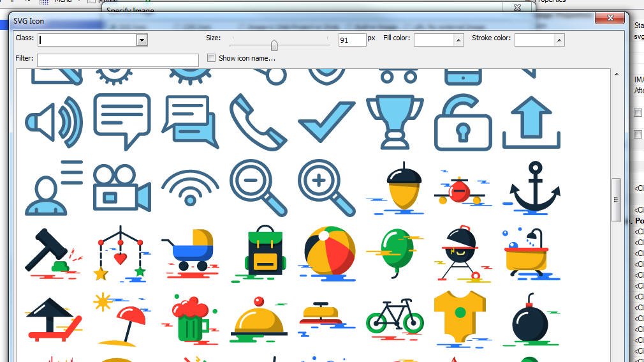
Task: Focus the Filter text field
Action: (118, 60)
